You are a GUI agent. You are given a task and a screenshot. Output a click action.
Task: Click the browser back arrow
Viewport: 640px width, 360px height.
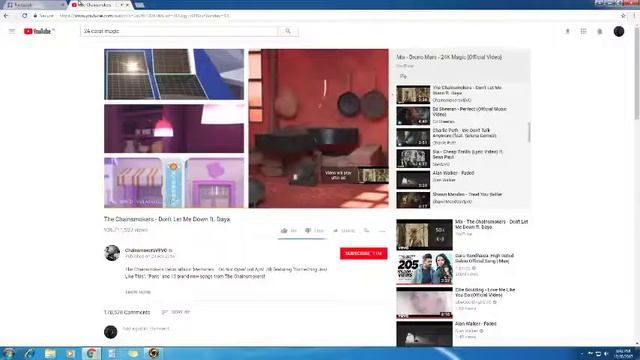coord(6,16)
